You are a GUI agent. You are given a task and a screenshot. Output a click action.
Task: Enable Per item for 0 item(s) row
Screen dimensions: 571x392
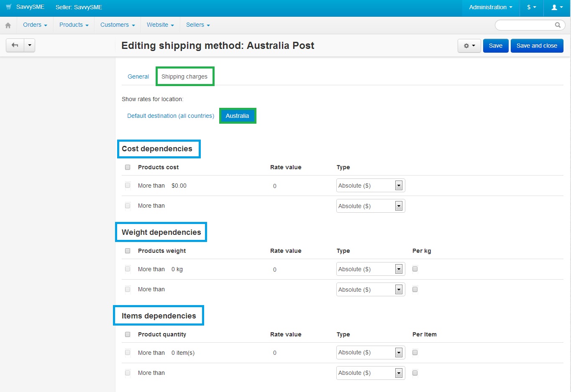click(x=415, y=352)
